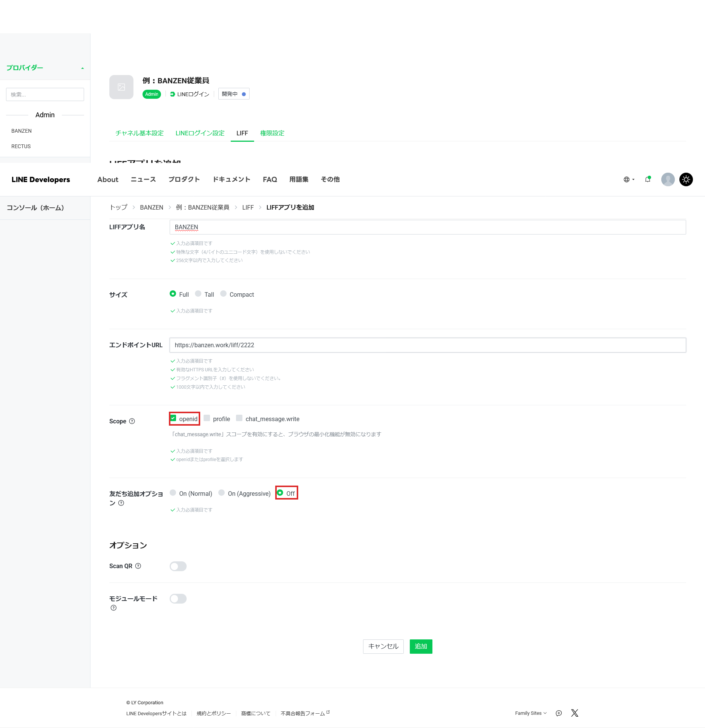Open the LINEログイン設定 tab
Viewport: 705px width, 728px height.
pyautogui.click(x=200, y=133)
